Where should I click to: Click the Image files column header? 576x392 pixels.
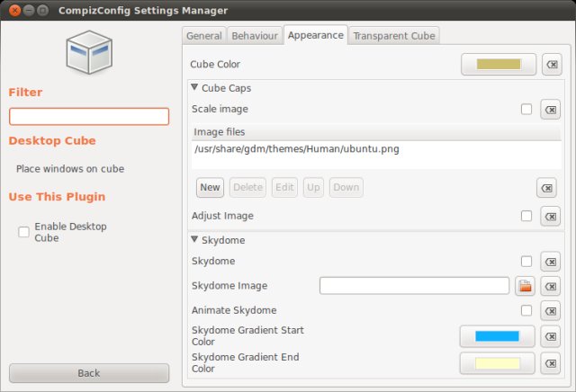376,132
